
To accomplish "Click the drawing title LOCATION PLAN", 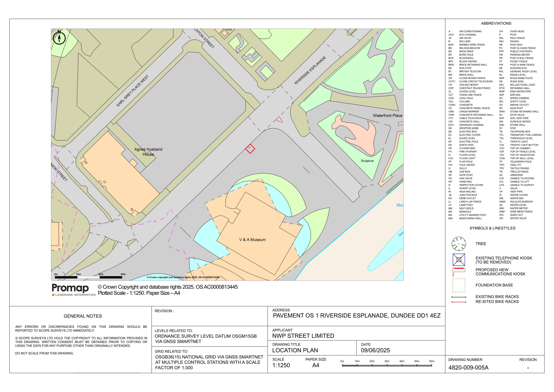I will 295,350.
